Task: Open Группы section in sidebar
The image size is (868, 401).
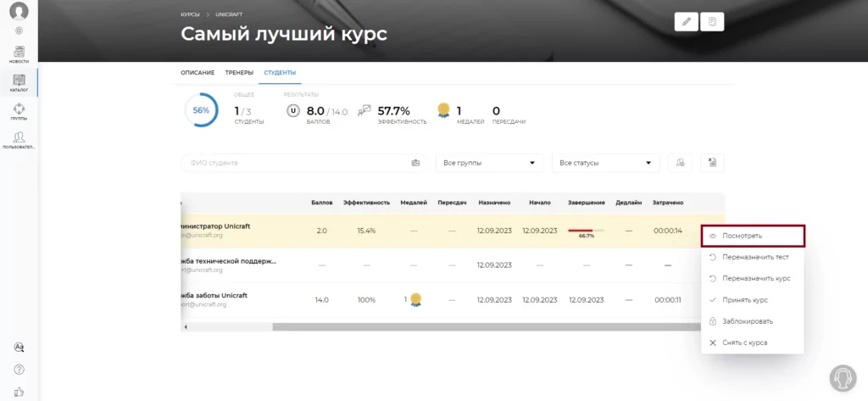Action: [19, 112]
